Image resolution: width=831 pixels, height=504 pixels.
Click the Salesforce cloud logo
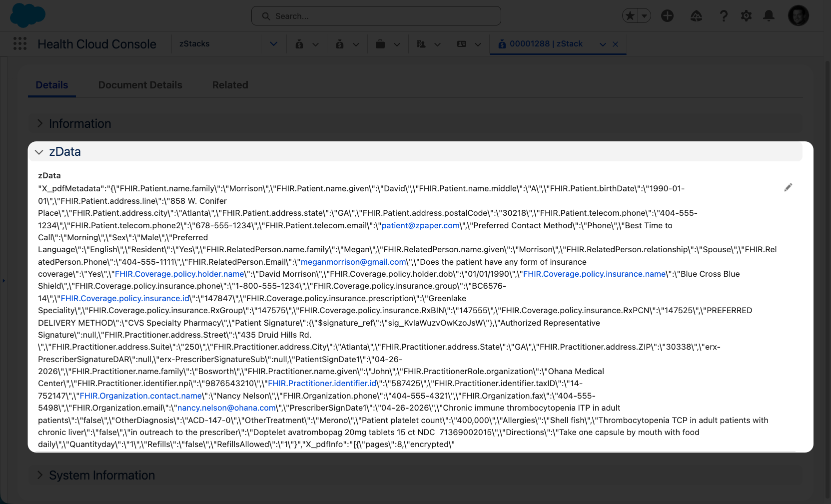coord(28,15)
